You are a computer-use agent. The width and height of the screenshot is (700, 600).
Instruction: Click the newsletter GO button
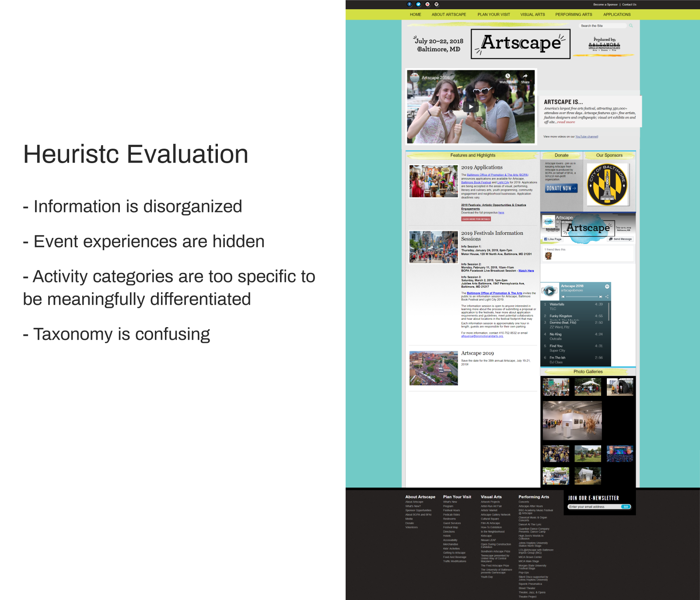click(x=626, y=507)
